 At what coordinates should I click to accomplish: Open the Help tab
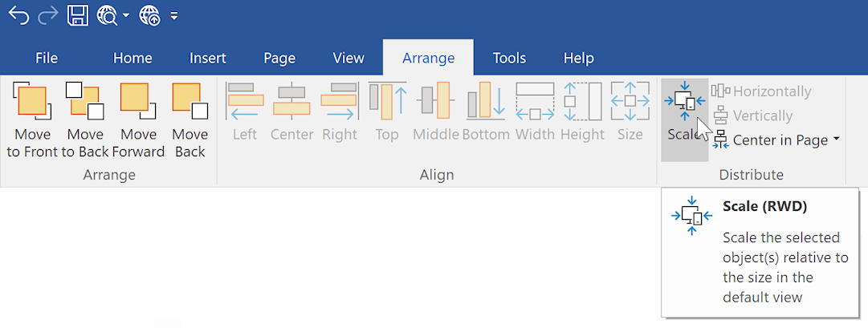tap(578, 58)
